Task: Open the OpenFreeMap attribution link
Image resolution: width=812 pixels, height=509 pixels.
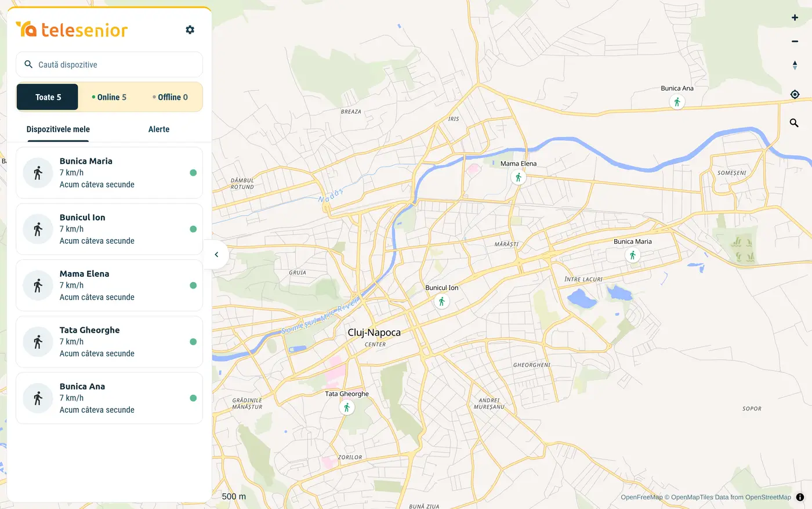Action: [x=641, y=497]
